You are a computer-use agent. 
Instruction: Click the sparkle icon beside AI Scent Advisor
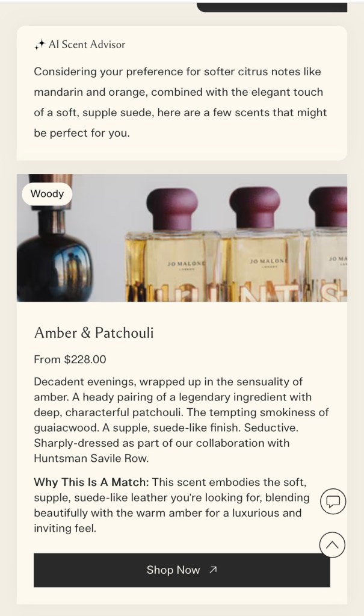point(40,45)
